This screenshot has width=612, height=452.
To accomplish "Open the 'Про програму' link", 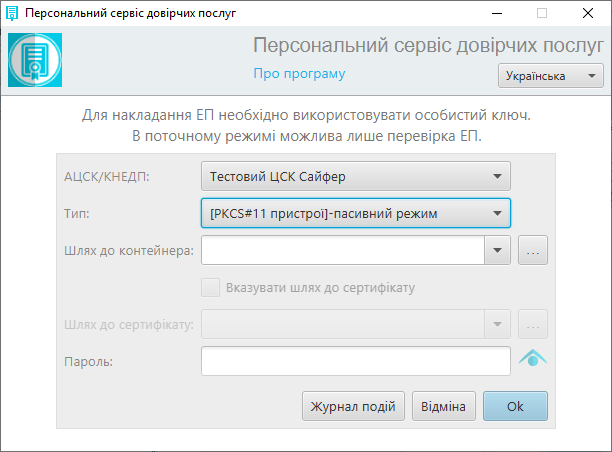I will (299, 73).
